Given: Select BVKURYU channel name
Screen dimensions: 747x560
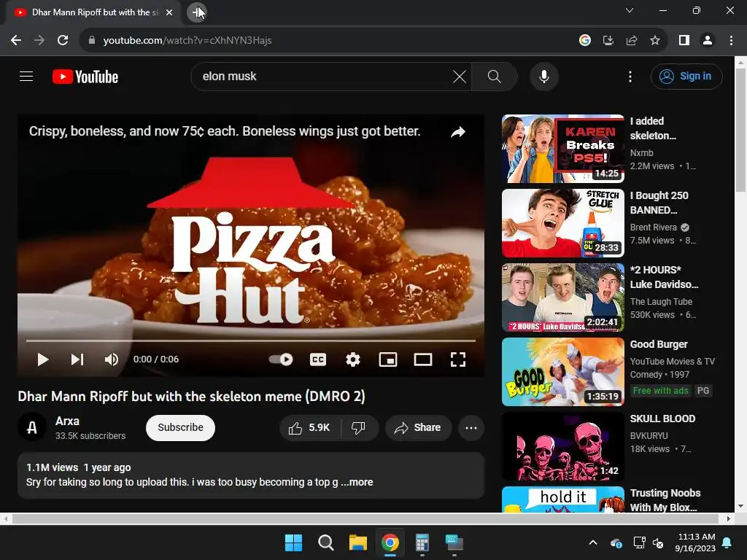Looking at the screenshot, I should 649,436.
